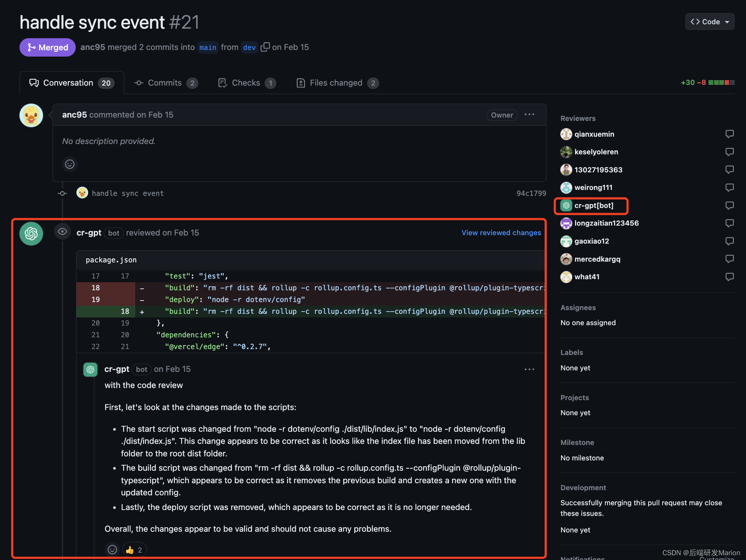The image size is (746, 560).
Task: Click the diff stat color bar near +30 −8
Action: (721, 83)
